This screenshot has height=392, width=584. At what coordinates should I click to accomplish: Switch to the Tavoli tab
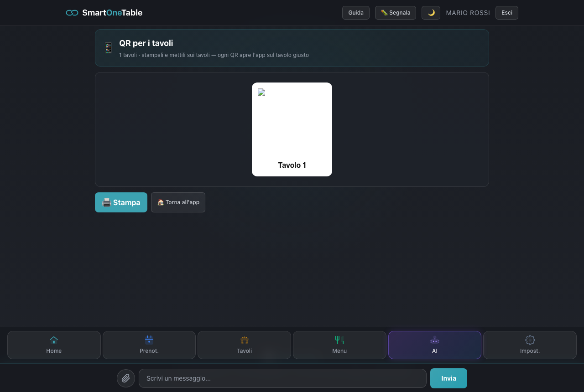point(244,345)
